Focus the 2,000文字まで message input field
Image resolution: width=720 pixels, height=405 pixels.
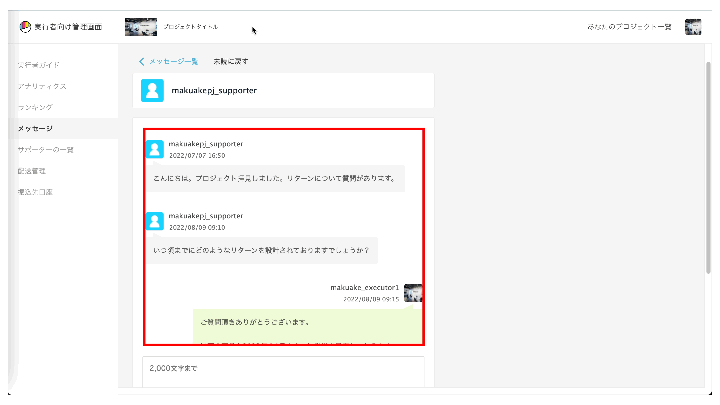tap(283, 372)
